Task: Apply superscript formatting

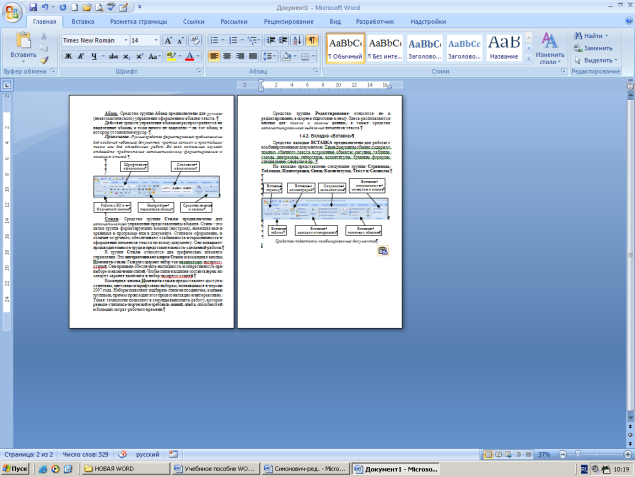Action: [139, 56]
